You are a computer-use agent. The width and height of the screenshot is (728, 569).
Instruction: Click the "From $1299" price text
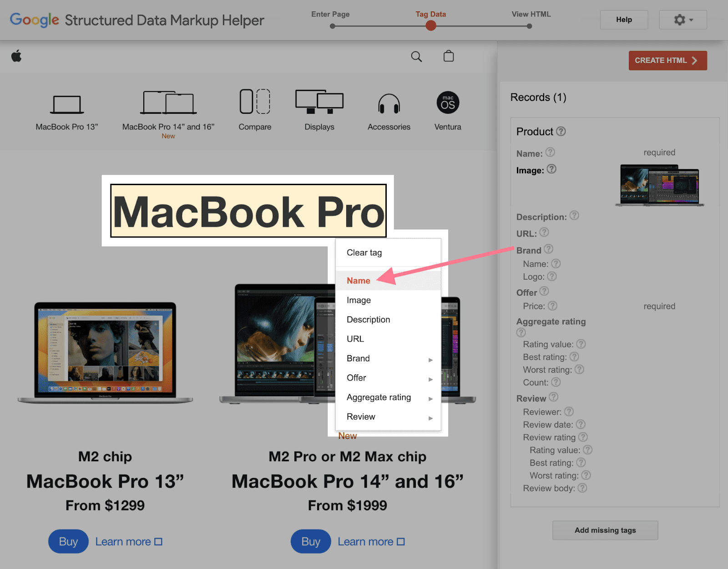pyautogui.click(x=105, y=505)
